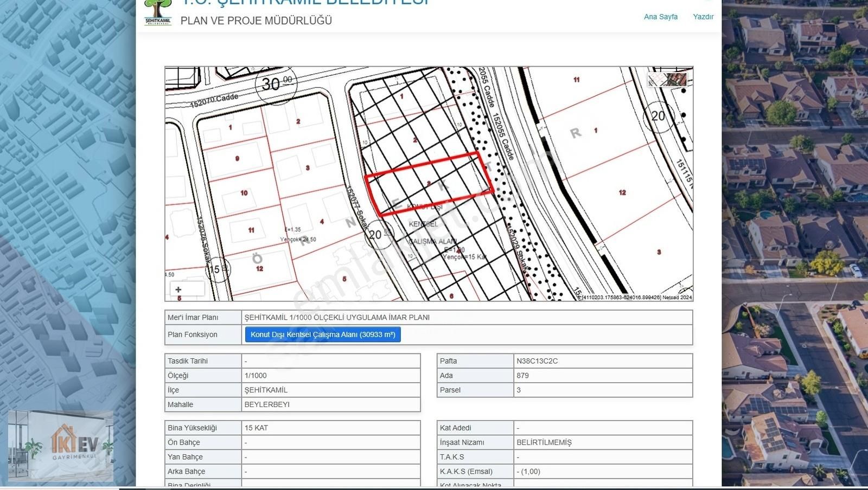The image size is (868, 490).
Task: Select the text 'PLAN VE PROJE MÜDÜRLÜĞÜ'
Action: pyautogui.click(x=256, y=21)
